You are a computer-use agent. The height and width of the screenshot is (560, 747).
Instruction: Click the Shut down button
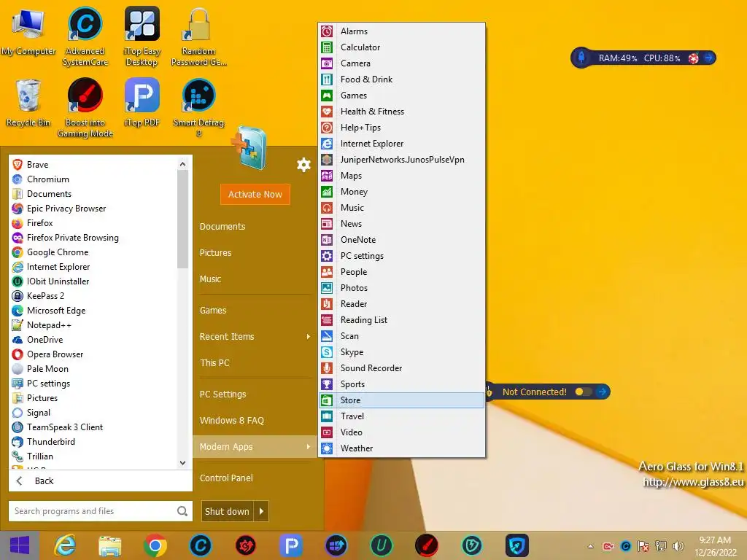click(228, 511)
